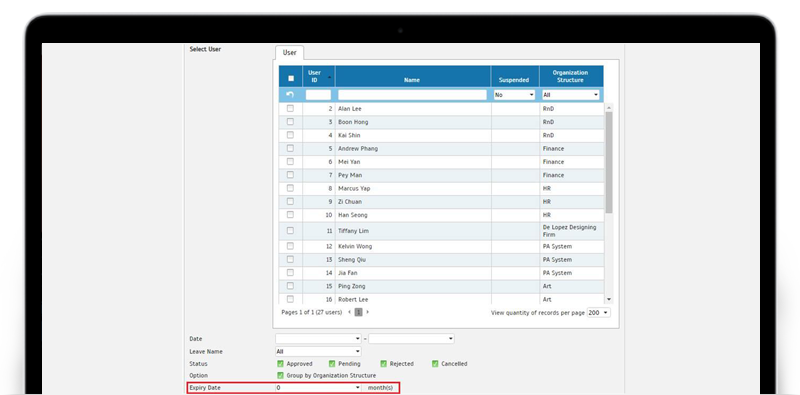This screenshot has width=800, height=395.
Task: Open the Suspended filter dropdown
Action: pos(514,95)
